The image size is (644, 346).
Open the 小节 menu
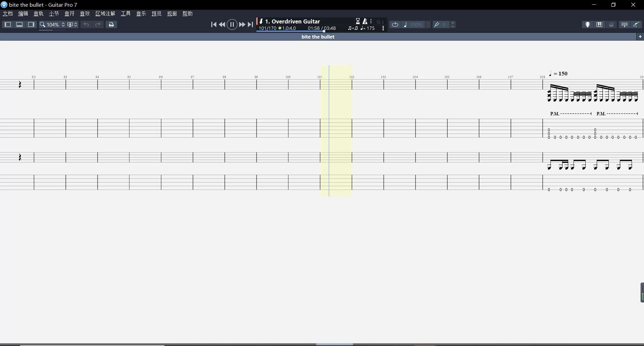(x=54, y=13)
